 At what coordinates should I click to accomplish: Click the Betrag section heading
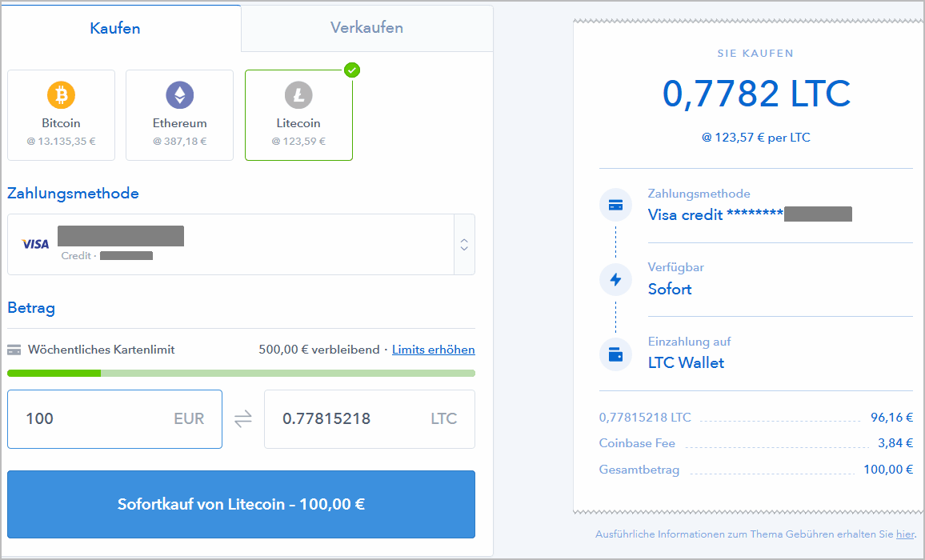point(31,308)
